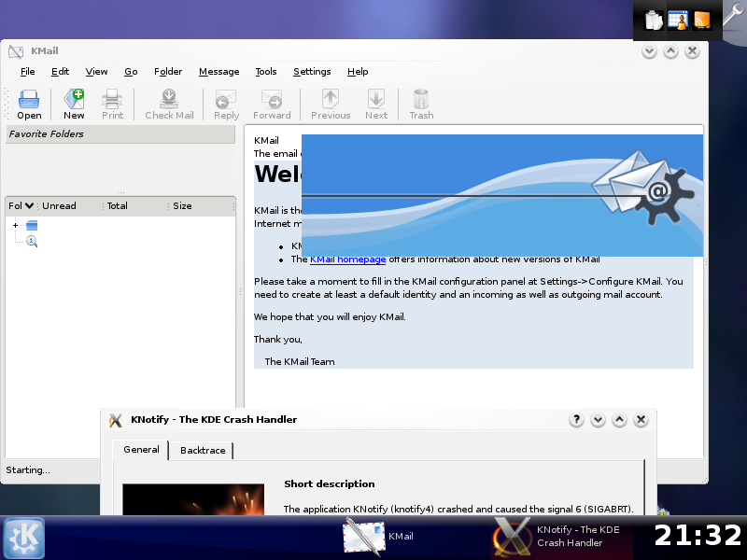Open the Message menu
This screenshot has width=747, height=560.
pos(218,72)
